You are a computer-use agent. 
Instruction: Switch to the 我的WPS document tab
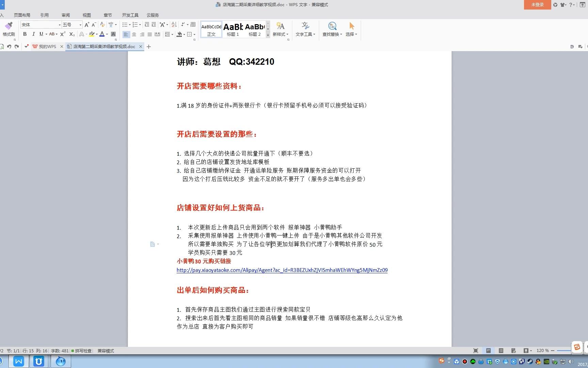(x=47, y=47)
